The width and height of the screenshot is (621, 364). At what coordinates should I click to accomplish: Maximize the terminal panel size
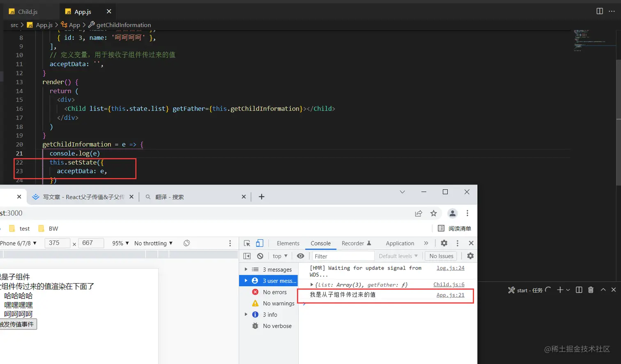(x=603, y=290)
